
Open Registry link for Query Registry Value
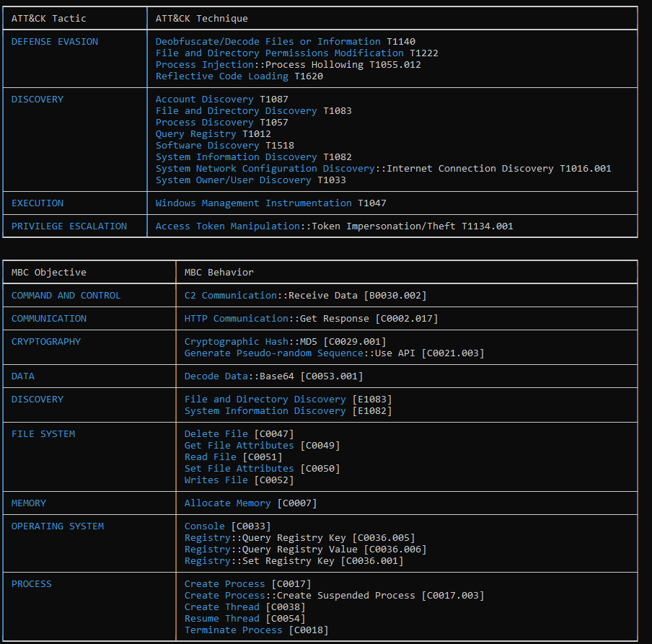(x=207, y=550)
